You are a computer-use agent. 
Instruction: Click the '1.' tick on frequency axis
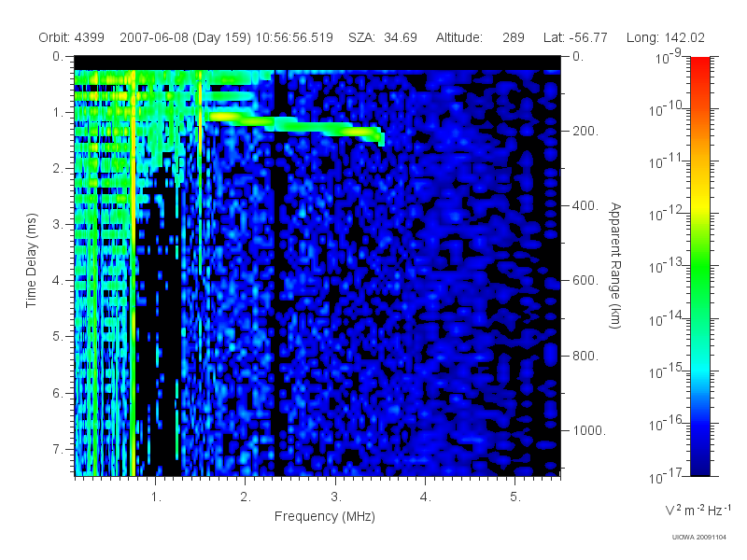point(156,497)
